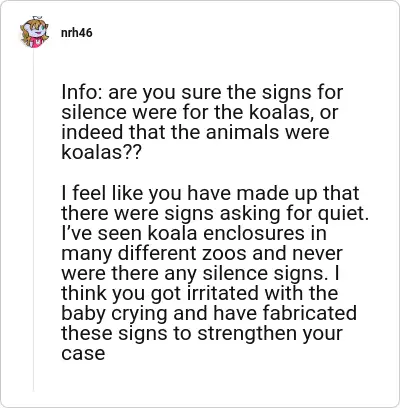The height and width of the screenshot is (408, 400).
Task: Click the line "I feel like you have made up that"
Action: [210, 193]
